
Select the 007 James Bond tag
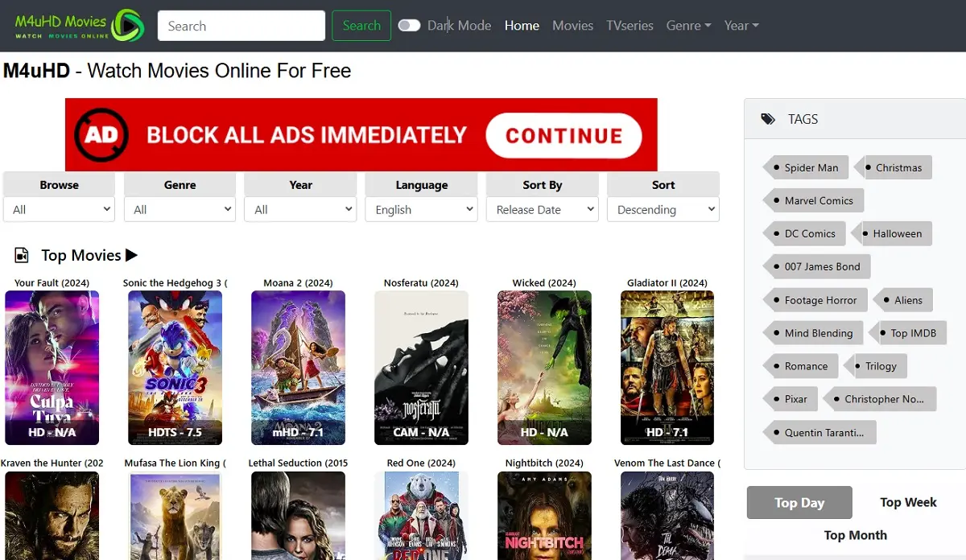point(816,266)
